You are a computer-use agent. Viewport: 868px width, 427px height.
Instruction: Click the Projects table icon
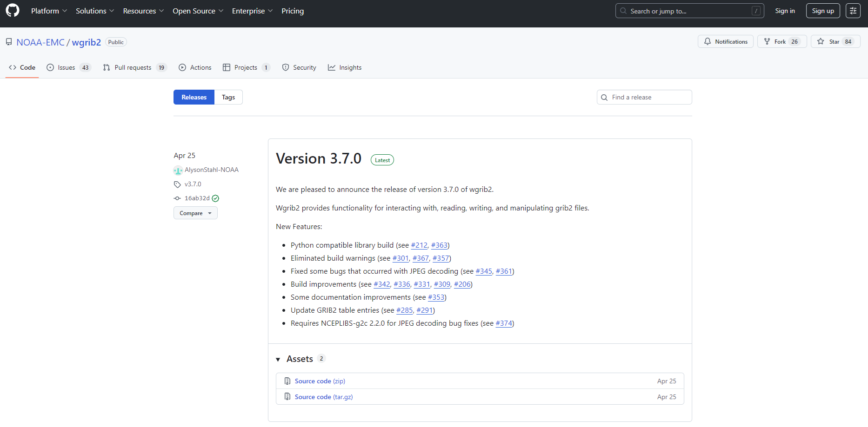point(227,67)
